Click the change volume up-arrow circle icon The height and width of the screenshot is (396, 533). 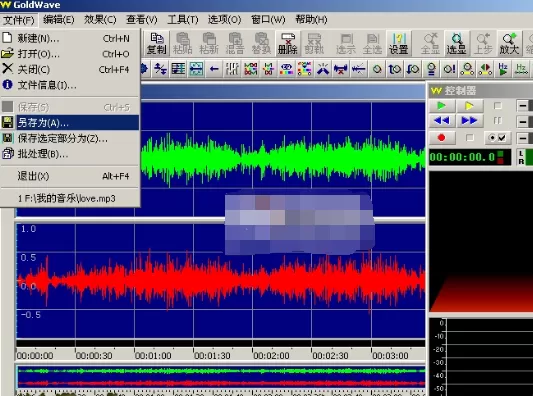coord(395,69)
